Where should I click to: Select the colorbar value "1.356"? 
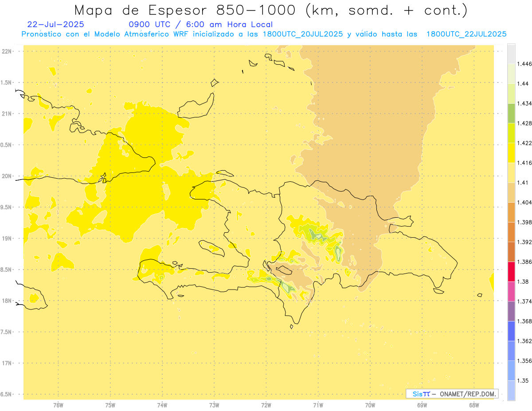click(524, 360)
